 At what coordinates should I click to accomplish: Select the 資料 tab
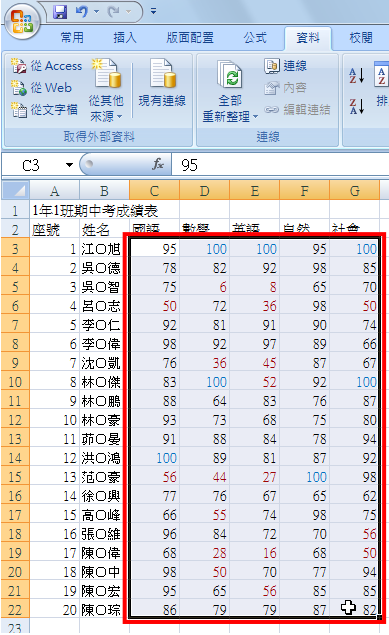tap(308, 38)
